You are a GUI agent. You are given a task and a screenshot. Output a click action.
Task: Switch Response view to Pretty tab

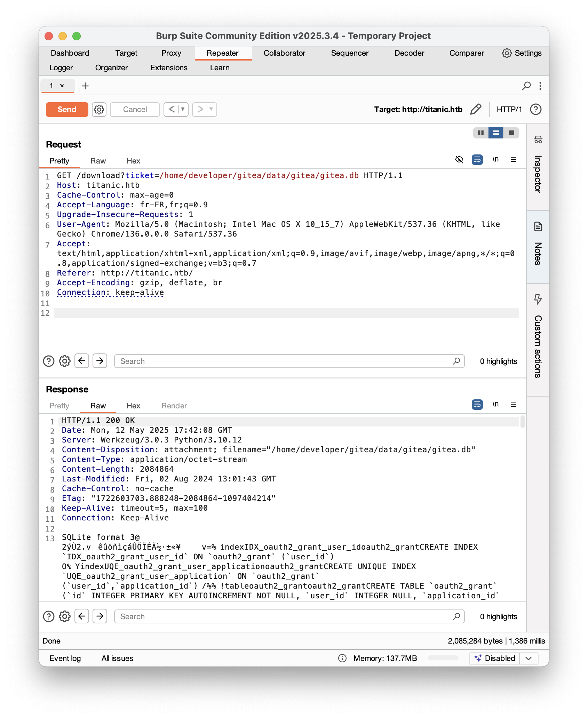59,406
